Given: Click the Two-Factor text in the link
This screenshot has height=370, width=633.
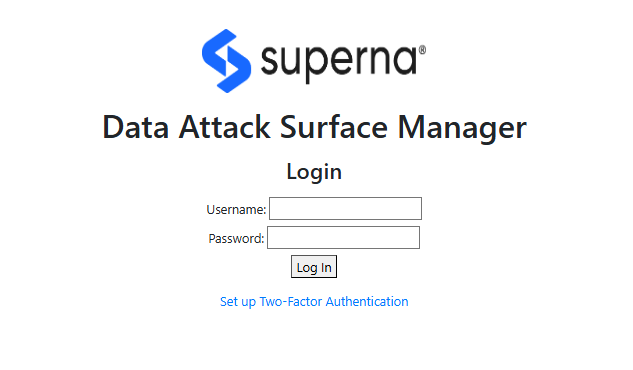Looking at the screenshot, I should pos(291,301).
